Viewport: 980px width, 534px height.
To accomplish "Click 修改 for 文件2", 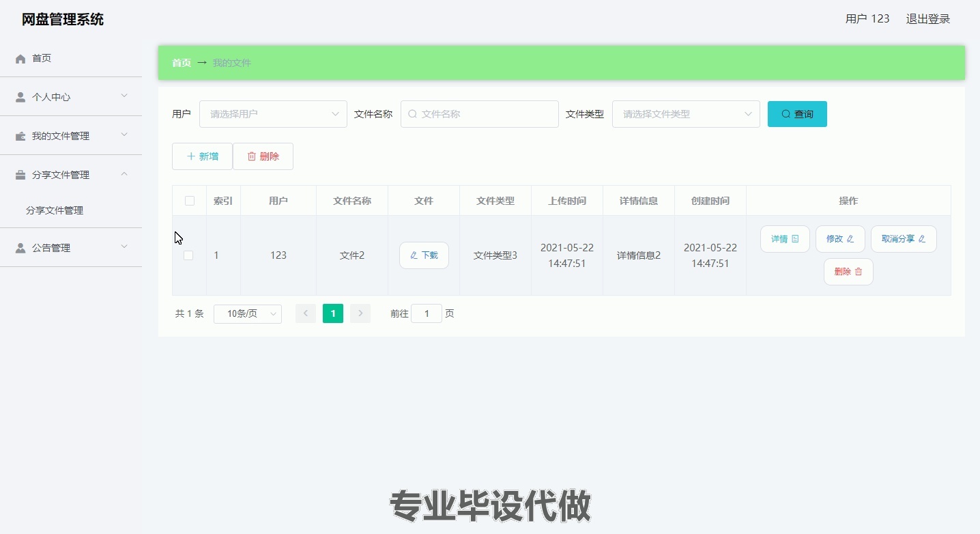I will (840, 239).
